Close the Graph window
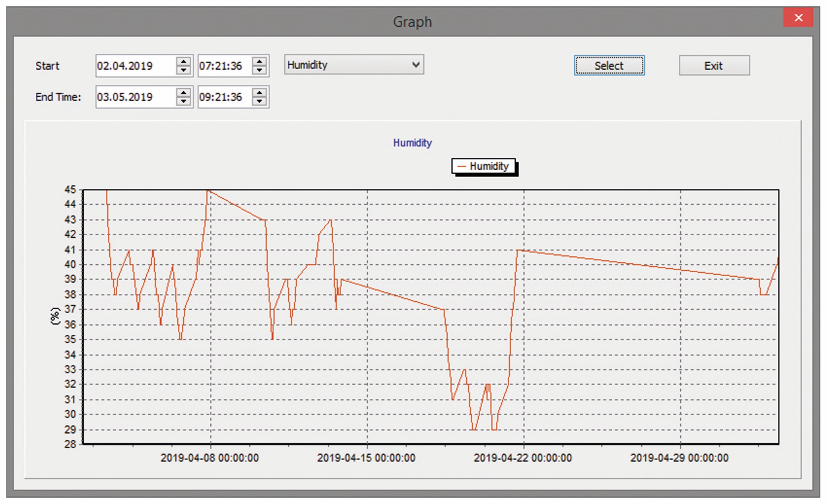 [798, 17]
